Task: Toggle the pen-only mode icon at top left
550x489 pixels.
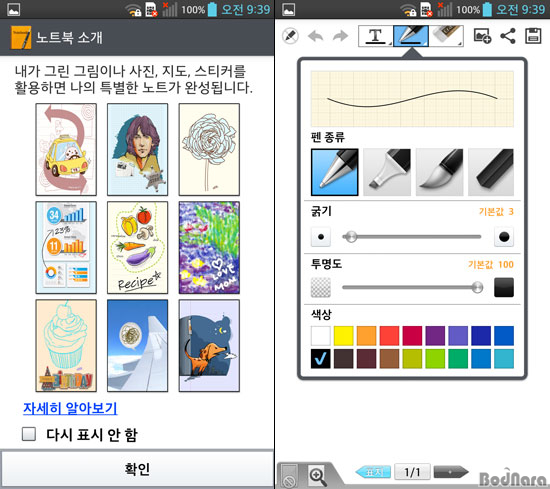Action: pyautogui.click(x=290, y=36)
